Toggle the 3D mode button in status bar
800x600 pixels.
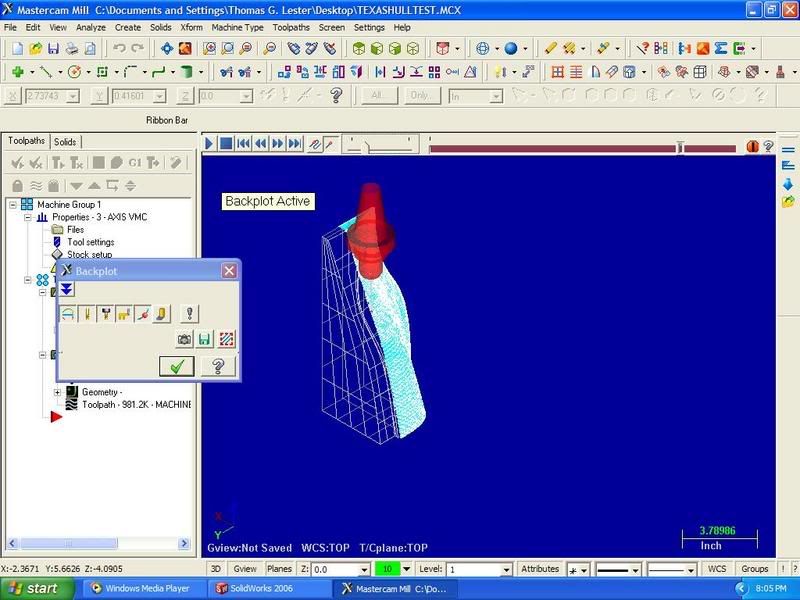tap(216, 569)
